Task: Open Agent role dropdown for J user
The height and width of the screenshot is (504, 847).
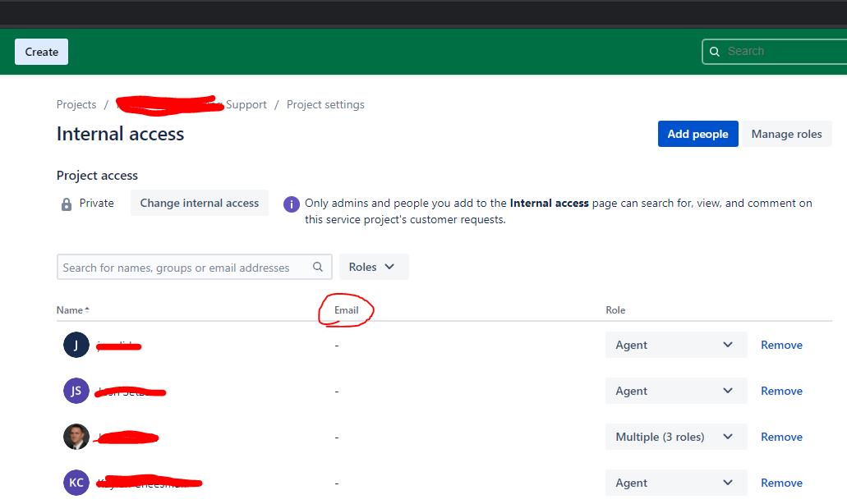Action: click(x=676, y=345)
